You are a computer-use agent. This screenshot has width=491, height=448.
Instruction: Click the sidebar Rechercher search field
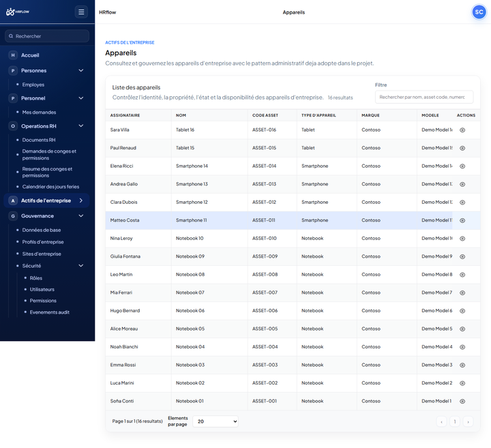47,36
